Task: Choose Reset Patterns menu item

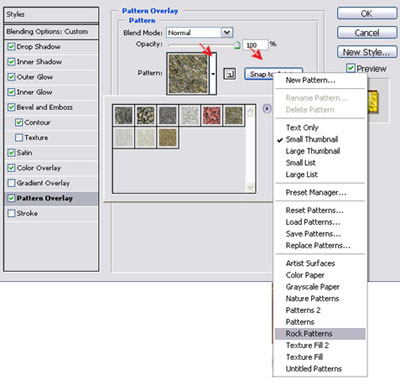Action: [314, 210]
